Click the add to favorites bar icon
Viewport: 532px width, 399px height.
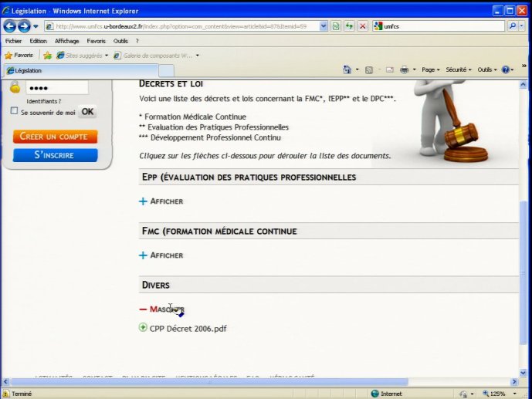[48, 56]
